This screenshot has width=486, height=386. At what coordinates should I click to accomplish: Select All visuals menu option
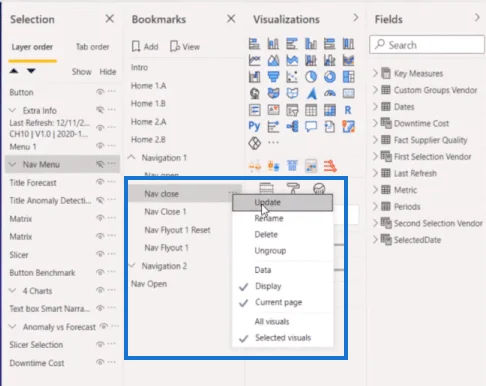282,322
